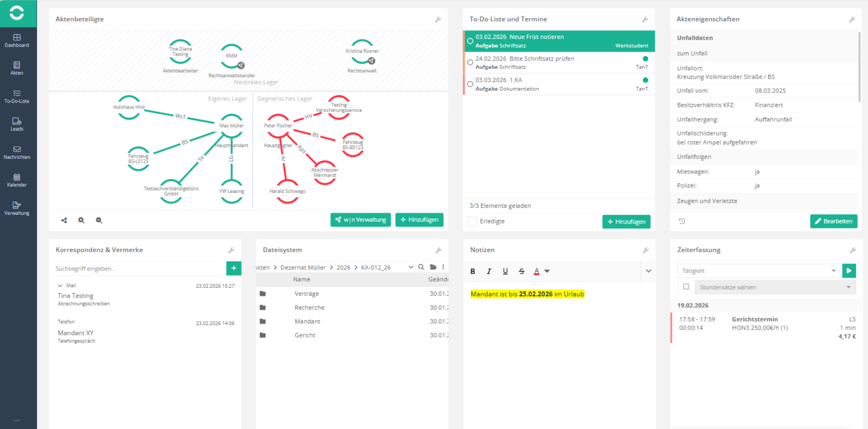Show history icon in Akteneigenschaften
The height and width of the screenshot is (429, 868).
tap(682, 221)
